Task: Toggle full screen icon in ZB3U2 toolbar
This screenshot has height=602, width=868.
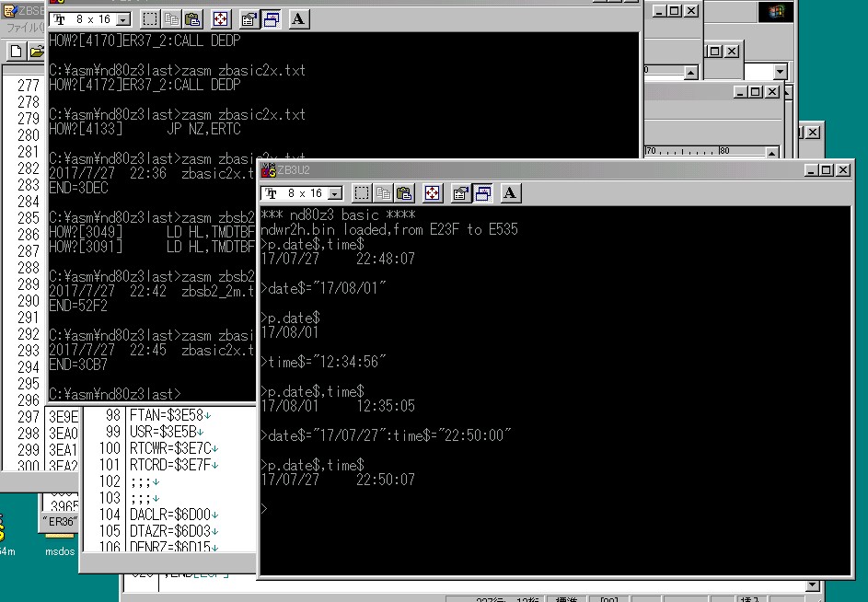Action: pyautogui.click(x=432, y=192)
